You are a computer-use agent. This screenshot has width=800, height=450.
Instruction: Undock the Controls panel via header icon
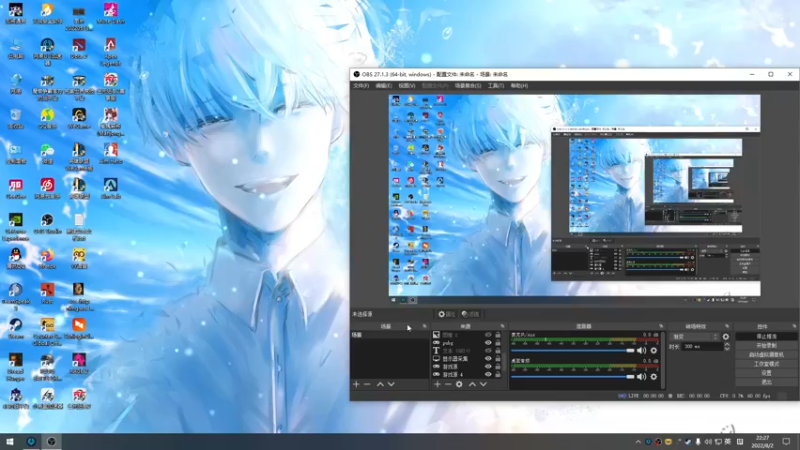tap(794, 326)
